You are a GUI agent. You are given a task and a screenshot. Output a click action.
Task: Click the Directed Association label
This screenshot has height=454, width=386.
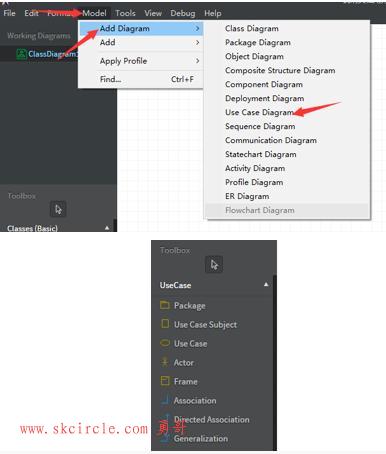[212, 420]
